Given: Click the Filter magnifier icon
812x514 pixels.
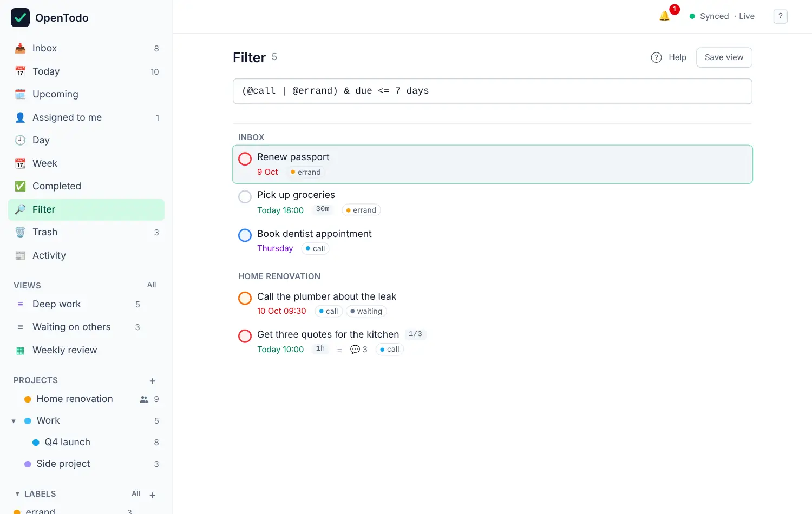Looking at the screenshot, I should coord(20,209).
